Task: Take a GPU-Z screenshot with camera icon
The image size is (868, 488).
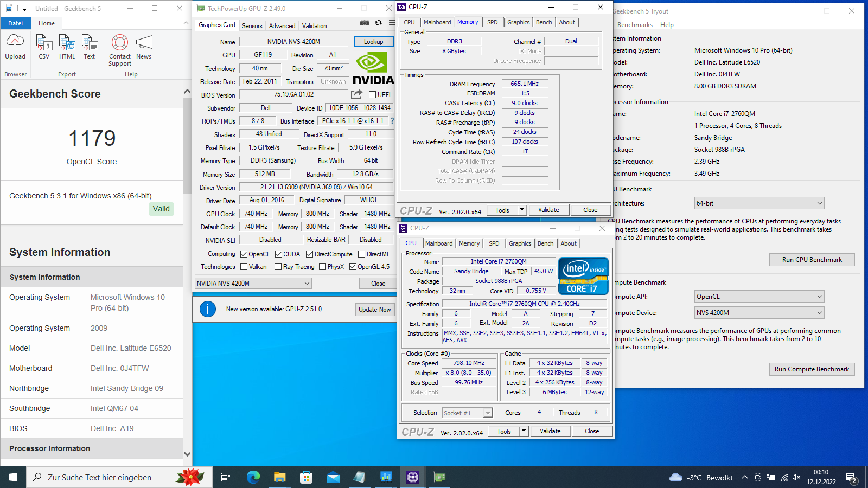Action: point(365,23)
